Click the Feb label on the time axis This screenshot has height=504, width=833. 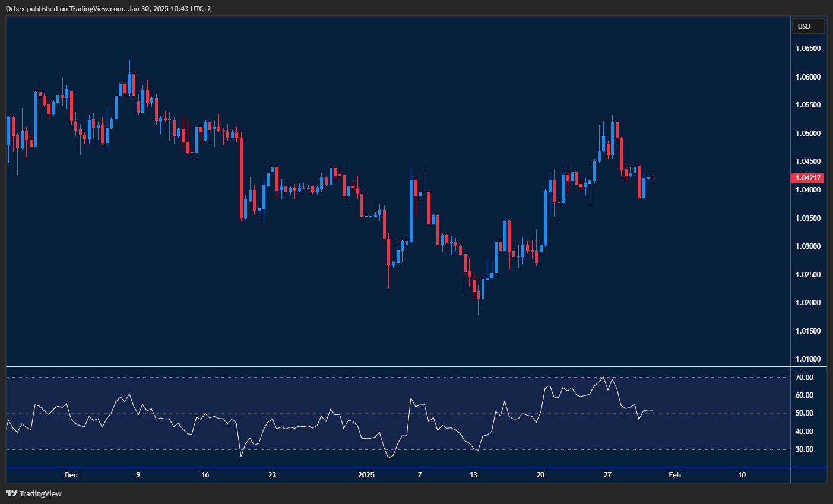tap(674, 475)
